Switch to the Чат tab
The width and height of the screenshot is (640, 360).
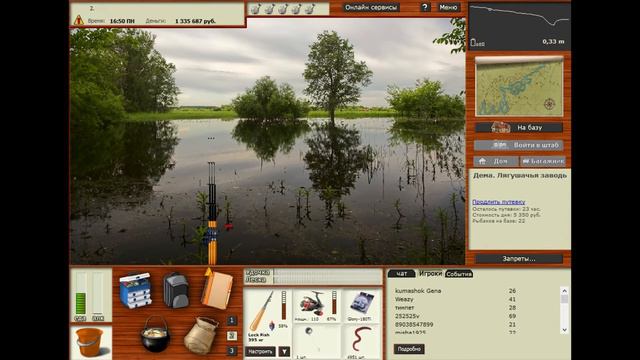[x=402, y=273]
